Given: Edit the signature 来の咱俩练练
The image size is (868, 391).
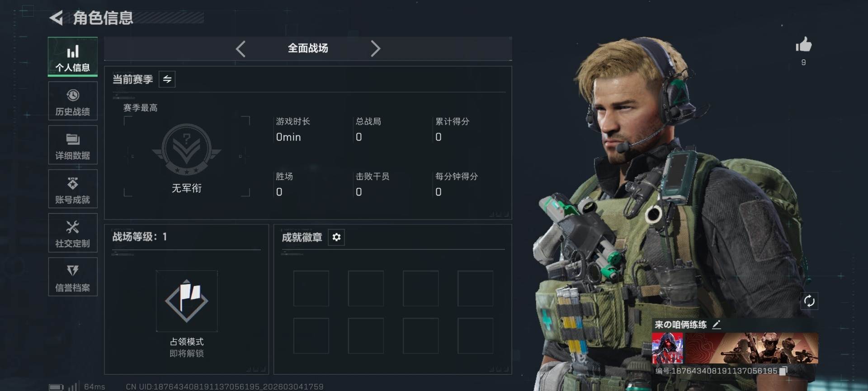Looking at the screenshot, I should 717,324.
